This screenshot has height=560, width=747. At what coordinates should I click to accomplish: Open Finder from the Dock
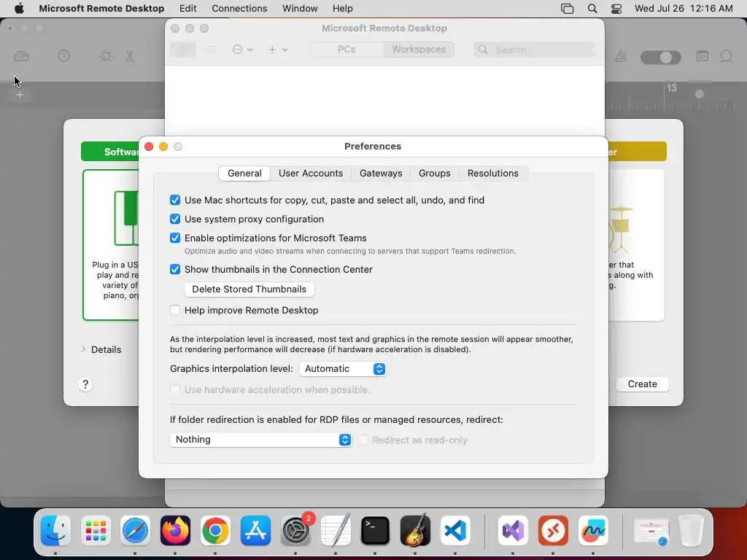tap(55, 531)
